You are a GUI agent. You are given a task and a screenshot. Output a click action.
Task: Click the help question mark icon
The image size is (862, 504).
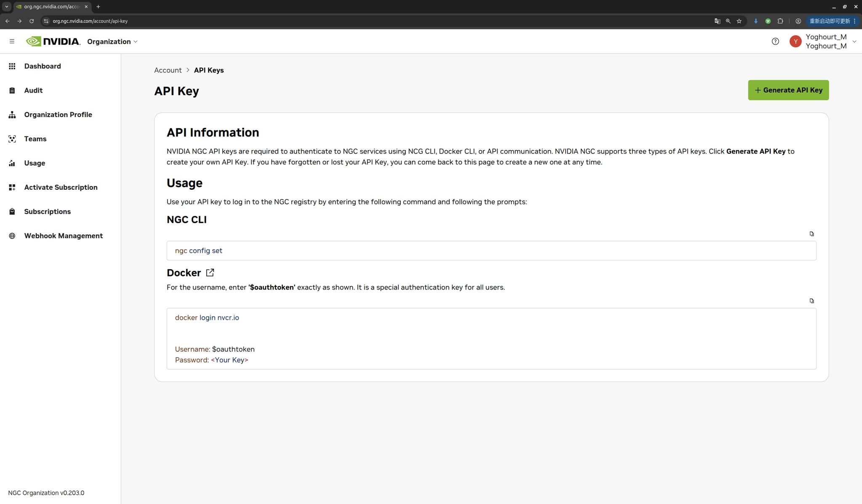[x=775, y=41]
